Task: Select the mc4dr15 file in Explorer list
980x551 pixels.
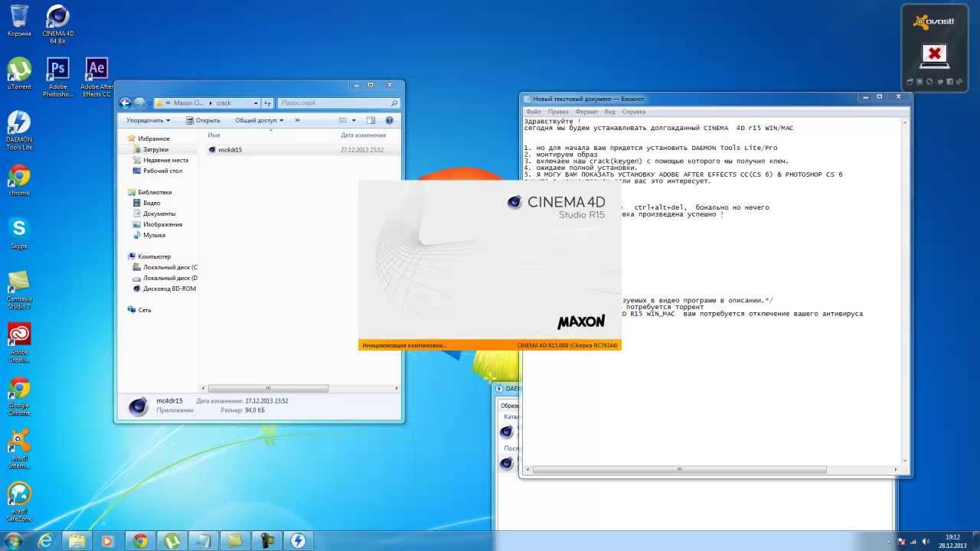Action: (x=230, y=150)
